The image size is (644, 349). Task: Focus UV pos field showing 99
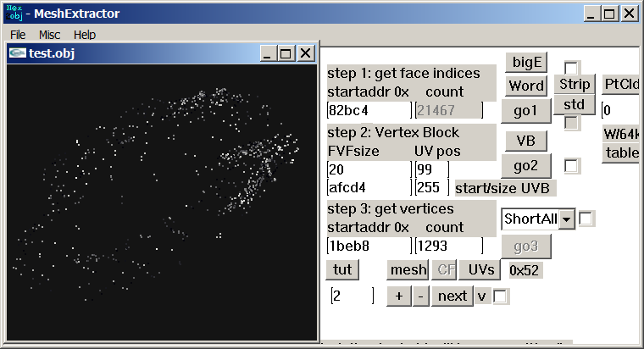point(431,169)
